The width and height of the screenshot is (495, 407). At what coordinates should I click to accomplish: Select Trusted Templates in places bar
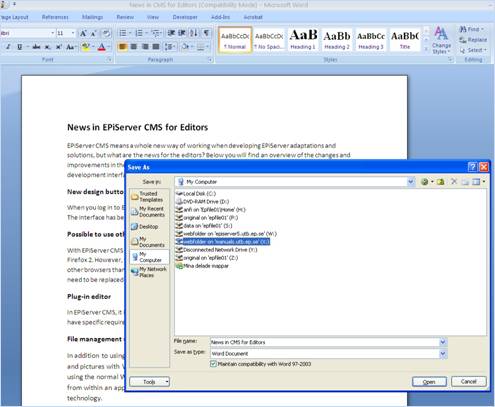(x=149, y=196)
